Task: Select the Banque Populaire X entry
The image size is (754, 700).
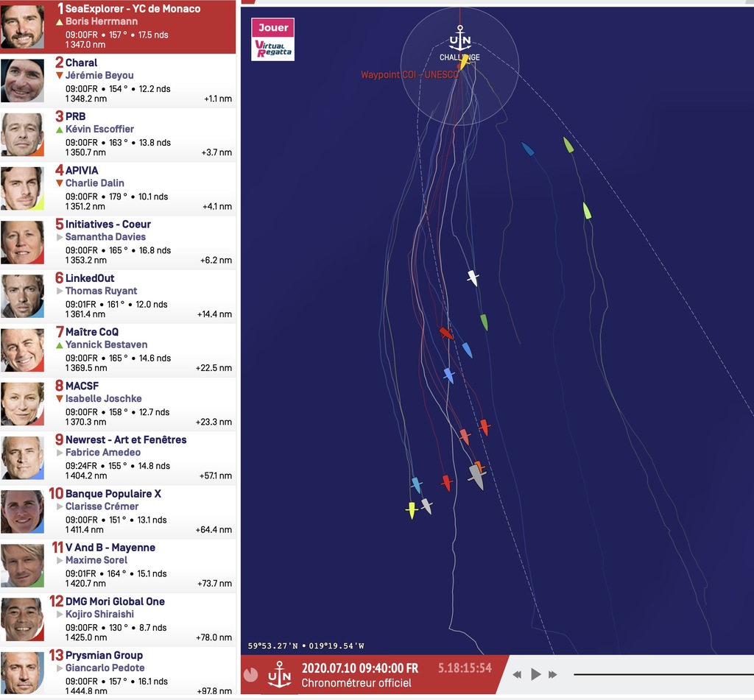Action: point(119,511)
